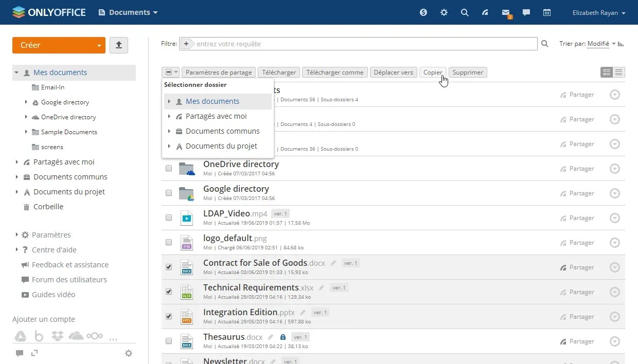The width and height of the screenshot is (638, 364).
Task: Click the header search magnifier icon
Action: 465,13
